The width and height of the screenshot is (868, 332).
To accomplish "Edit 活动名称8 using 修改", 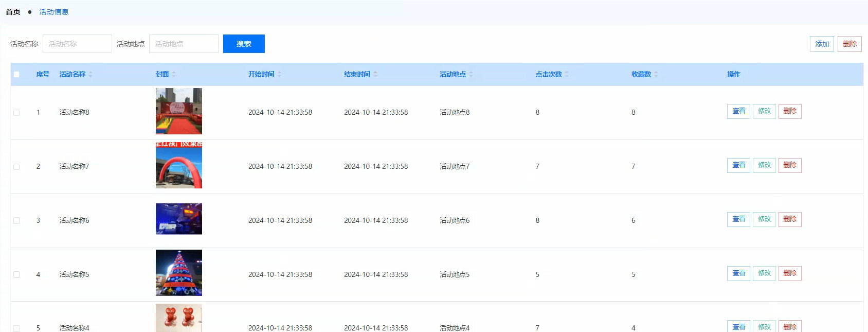I will click(764, 111).
